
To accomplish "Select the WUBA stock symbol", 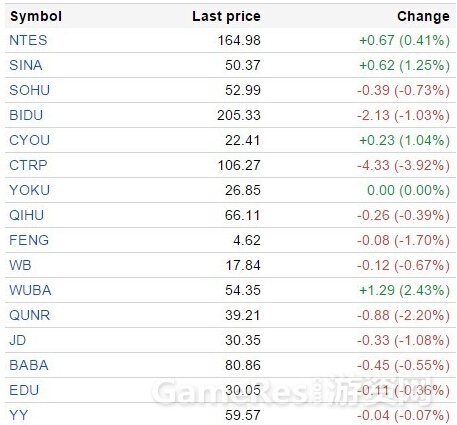I will coord(30,290).
